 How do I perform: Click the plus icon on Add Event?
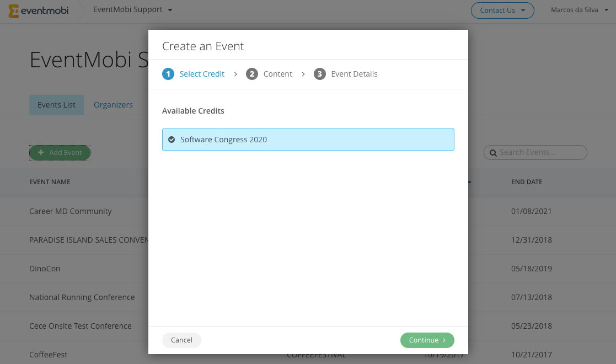coord(40,152)
